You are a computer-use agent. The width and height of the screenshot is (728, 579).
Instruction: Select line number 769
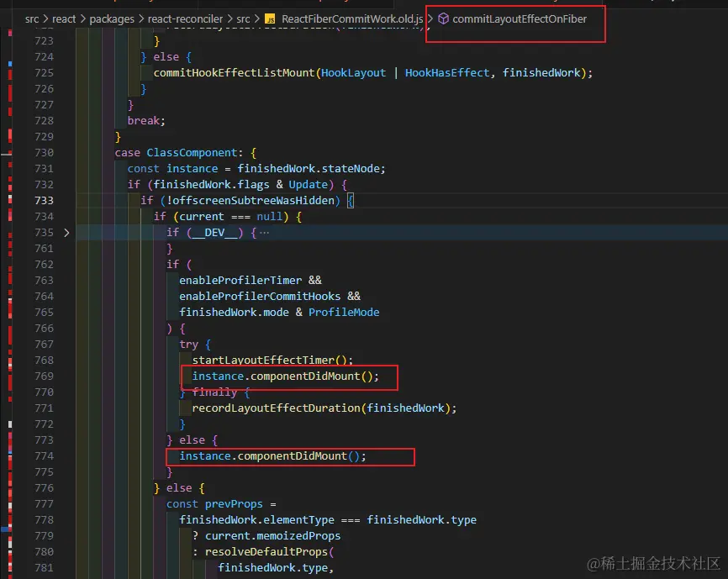click(44, 376)
